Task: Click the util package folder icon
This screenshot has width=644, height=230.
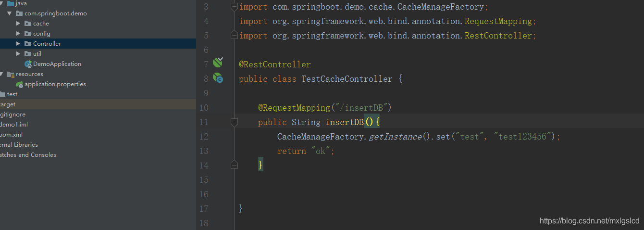Action: [28, 54]
